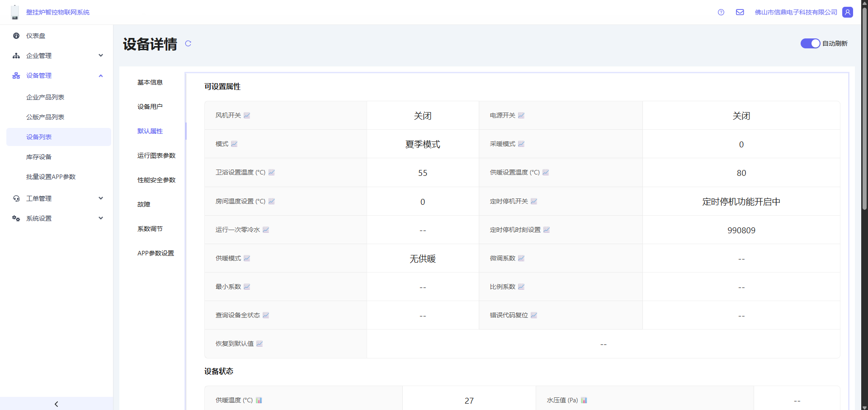Open the help question mark icon
Screen dimensions: 868x410
721,12
